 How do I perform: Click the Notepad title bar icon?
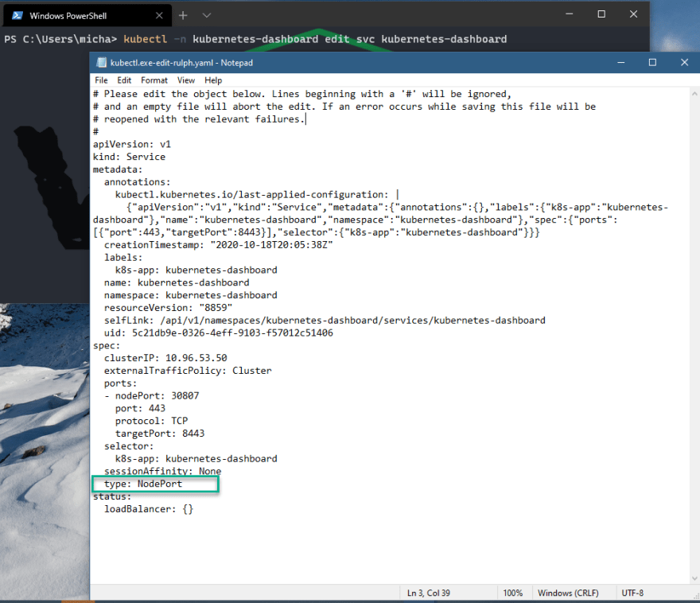[102, 63]
